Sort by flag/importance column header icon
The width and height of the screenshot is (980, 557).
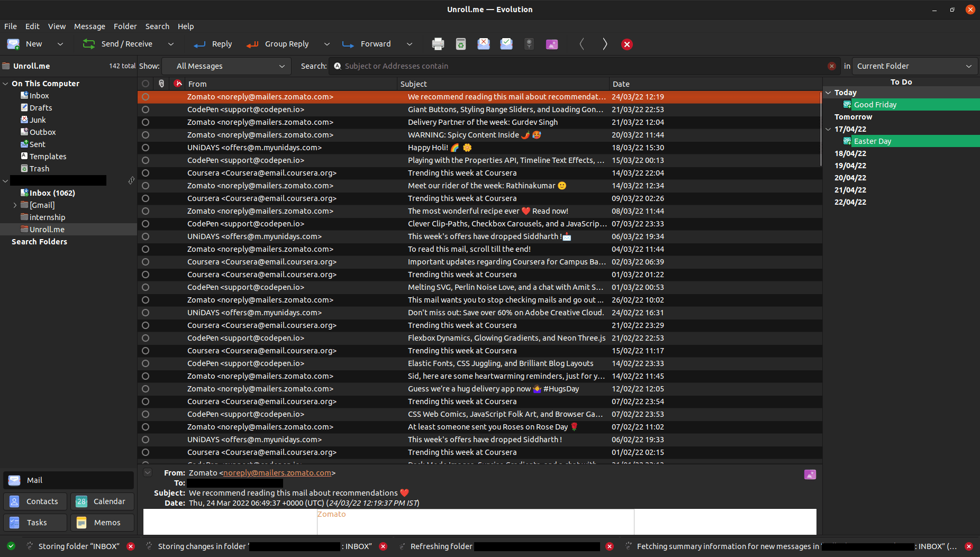[178, 84]
